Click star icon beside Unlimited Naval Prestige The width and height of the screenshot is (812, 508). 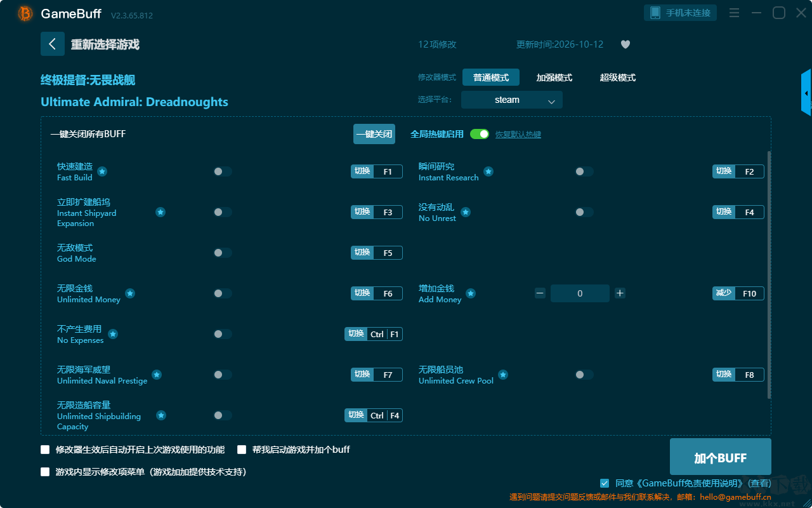click(x=157, y=375)
